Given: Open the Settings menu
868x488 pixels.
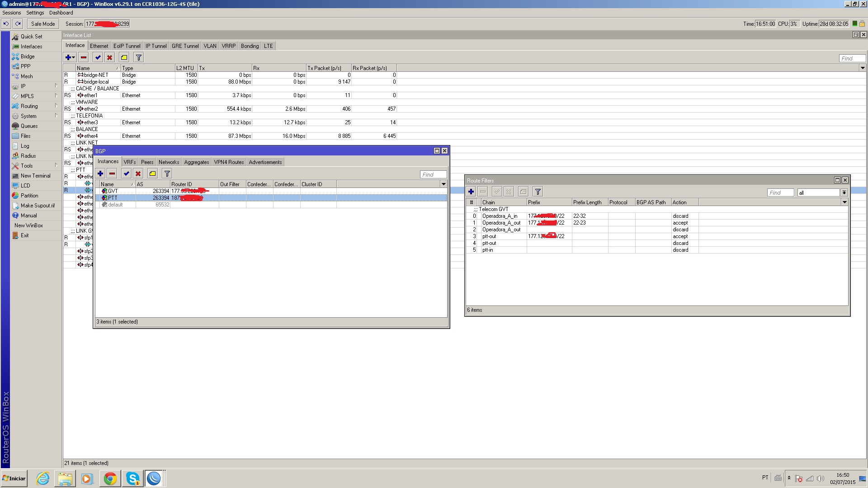Looking at the screenshot, I should point(35,13).
